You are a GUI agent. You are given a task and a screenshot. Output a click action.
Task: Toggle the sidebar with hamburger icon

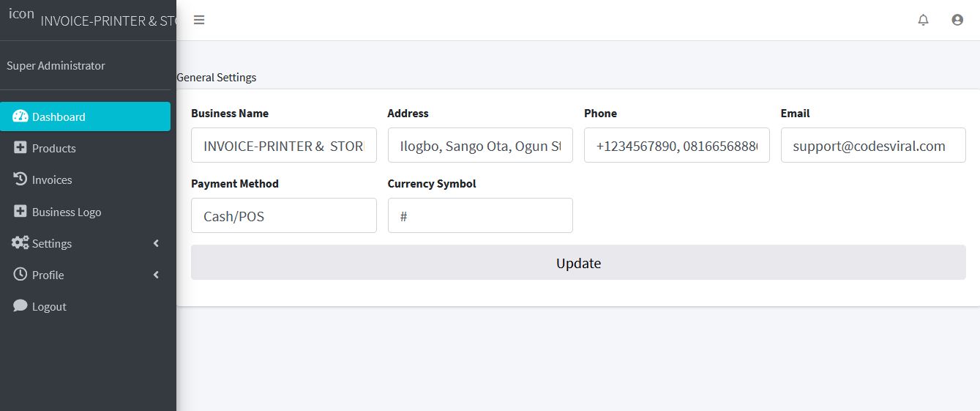199,20
